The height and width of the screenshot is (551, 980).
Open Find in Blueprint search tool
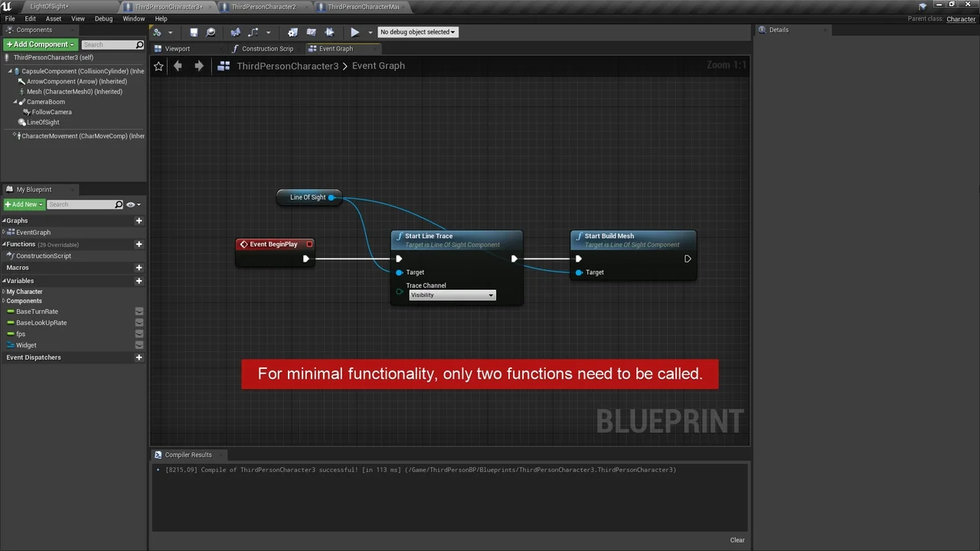[211, 31]
